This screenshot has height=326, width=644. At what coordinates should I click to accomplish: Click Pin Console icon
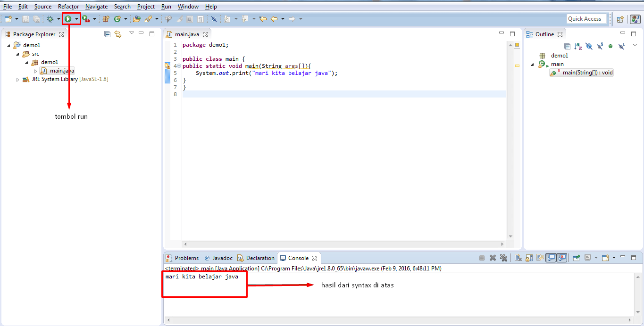pyautogui.click(x=577, y=258)
